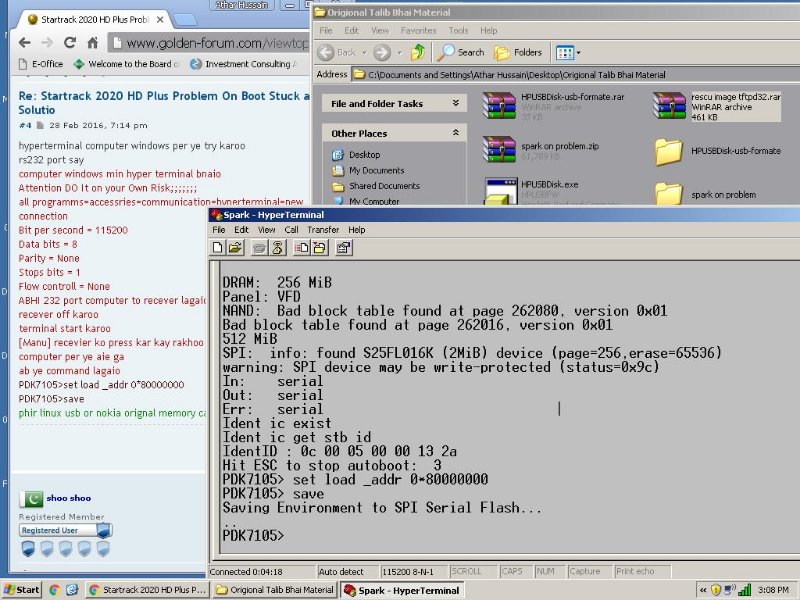Close the Startrack 2020 HD Plus tab
The width and height of the screenshot is (800, 600).
point(160,19)
